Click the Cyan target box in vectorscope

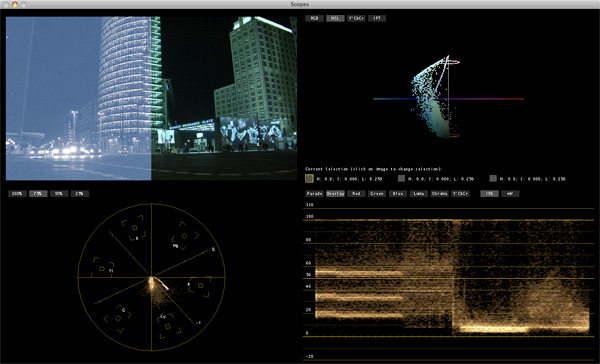coord(168,326)
